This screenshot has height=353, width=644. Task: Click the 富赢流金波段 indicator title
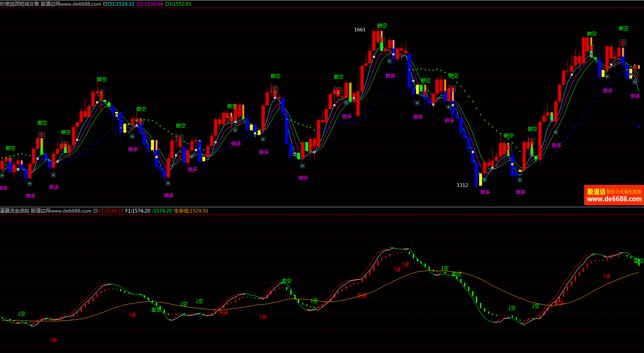pyautogui.click(x=15, y=211)
